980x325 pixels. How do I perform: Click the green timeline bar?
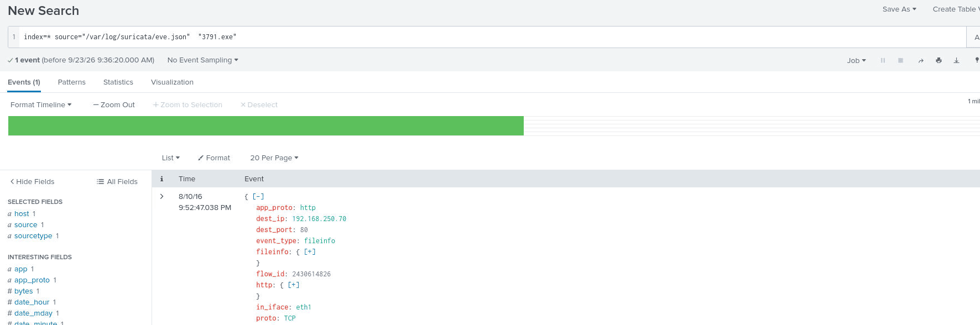266,125
